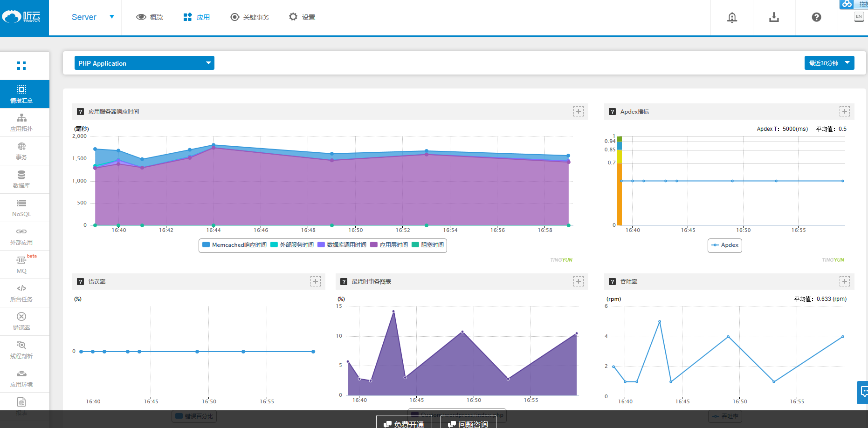Viewport: 868px width, 428px height.
Task: Open the PHP Application selector dropdown
Action: [144, 63]
